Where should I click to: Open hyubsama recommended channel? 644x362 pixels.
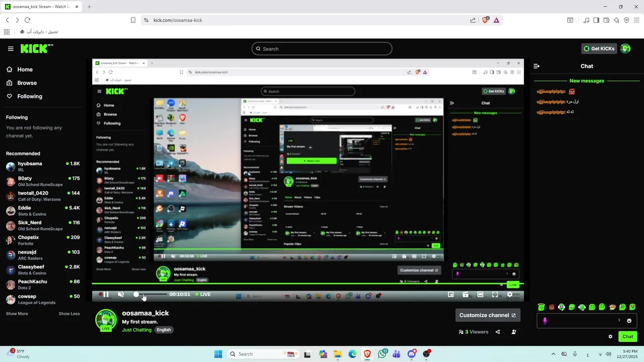[43, 166]
